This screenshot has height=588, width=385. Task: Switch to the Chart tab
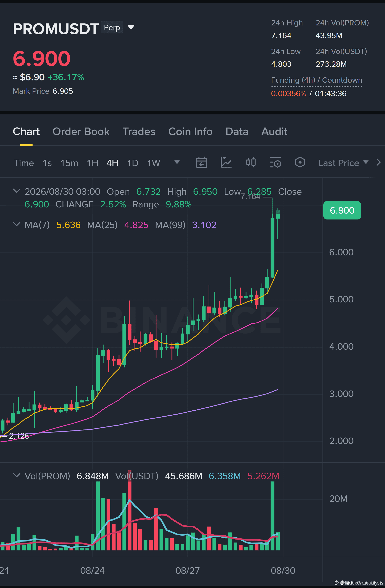point(26,132)
